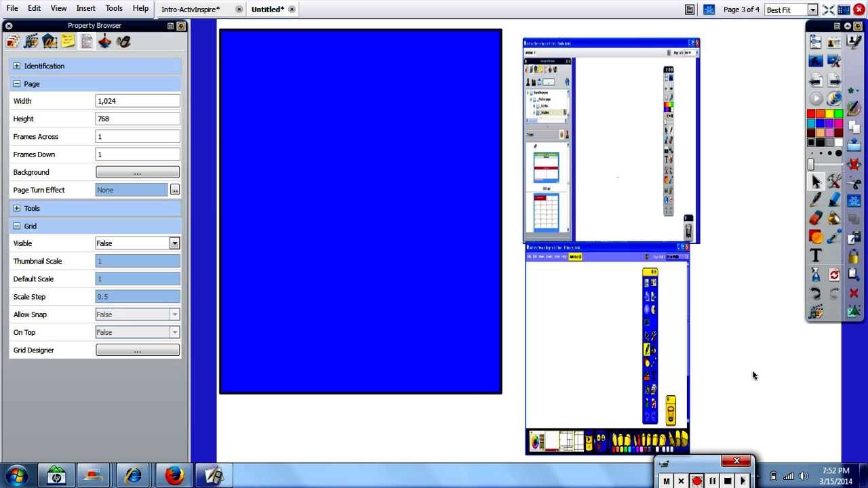Screen dimensions: 868x488
Task: Click the ExpressPoll icon
Action: tap(834, 99)
